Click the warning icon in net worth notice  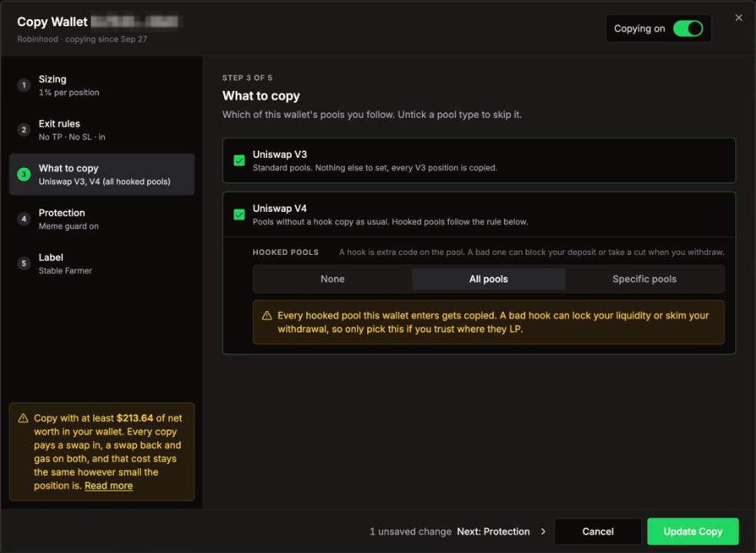pyautogui.click(x=23, y=418)
